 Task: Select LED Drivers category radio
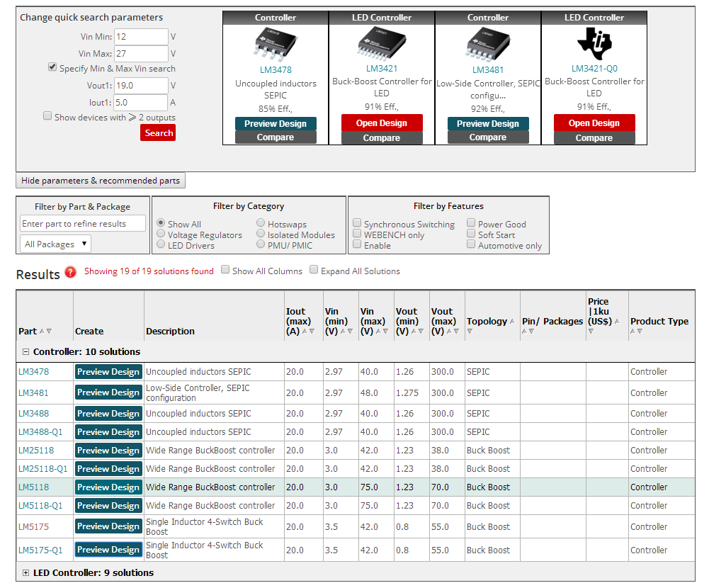pyautogui.click(x=161, y=244)
